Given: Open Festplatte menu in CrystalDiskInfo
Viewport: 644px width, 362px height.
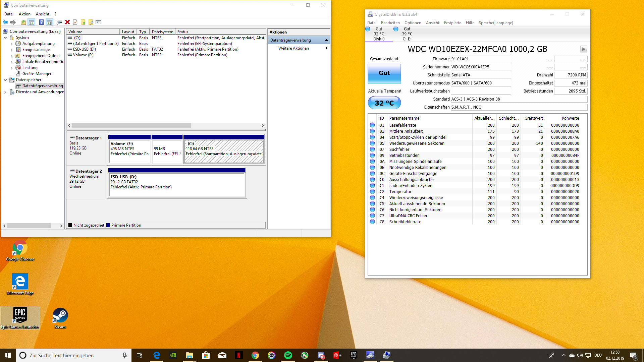Looking at the screenshot, I should tap(452, 23).
